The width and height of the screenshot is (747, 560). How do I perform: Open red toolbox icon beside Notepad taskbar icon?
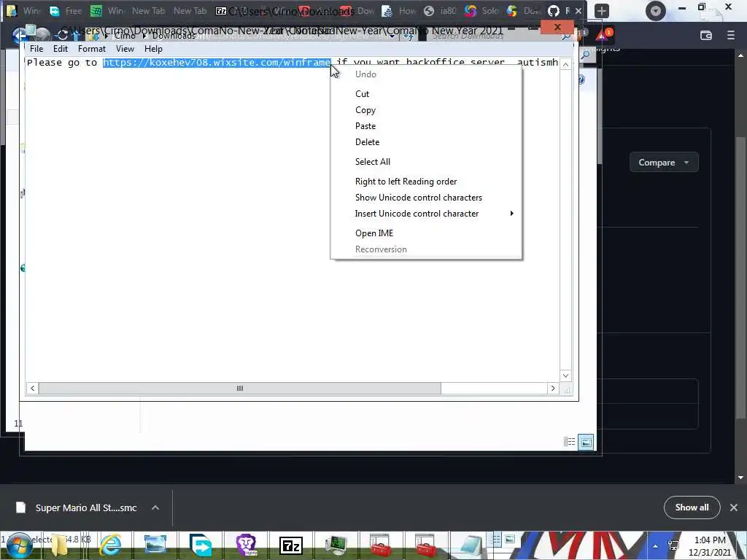pos(426,545)
